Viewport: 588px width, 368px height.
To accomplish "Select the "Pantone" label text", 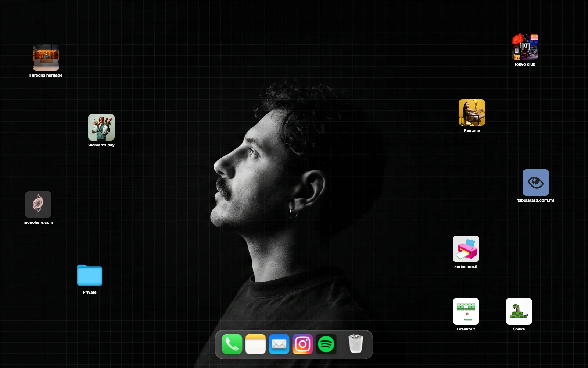I will pyautogui.click(x=472, y=130).
